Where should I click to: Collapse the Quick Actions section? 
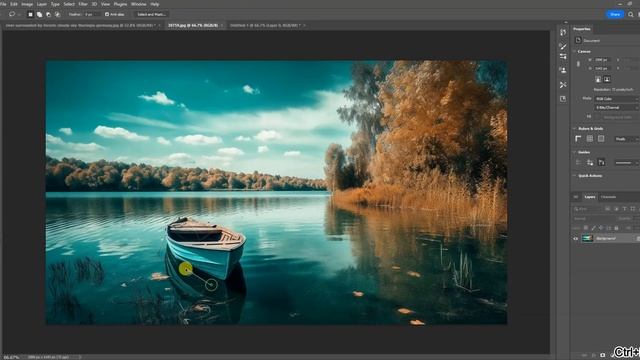(575, 176)
